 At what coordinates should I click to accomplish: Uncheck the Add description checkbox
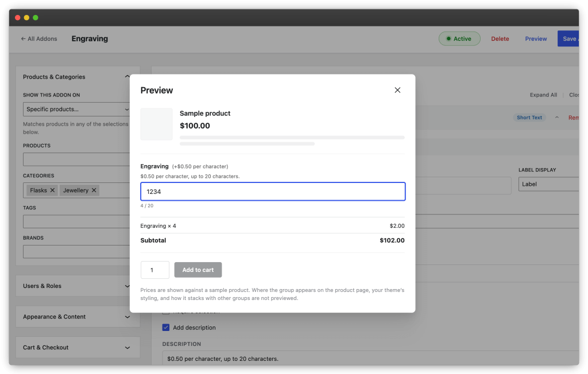[166, 327]
